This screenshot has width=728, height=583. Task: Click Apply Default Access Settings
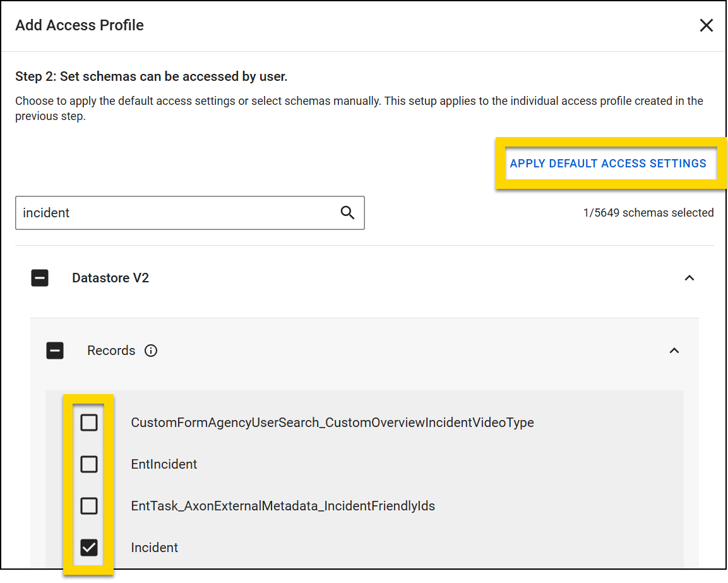tap(607, 164)
